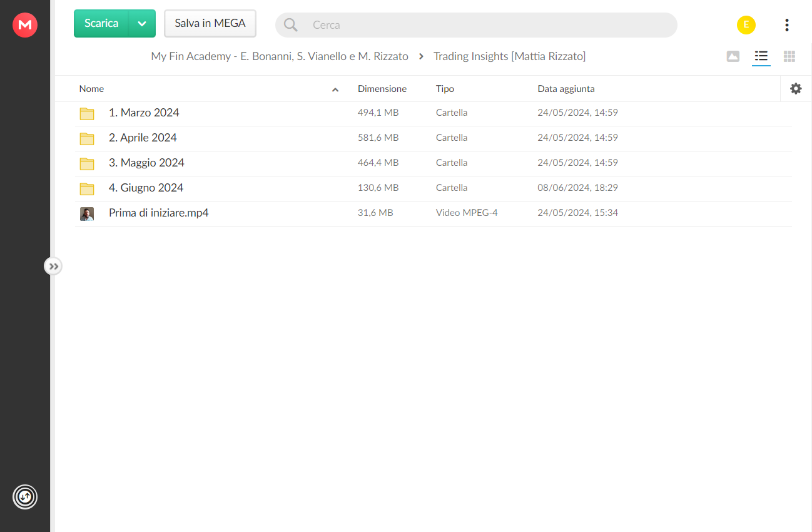Click the Cerca search field

pyautogui.click(x=476, y=25)
